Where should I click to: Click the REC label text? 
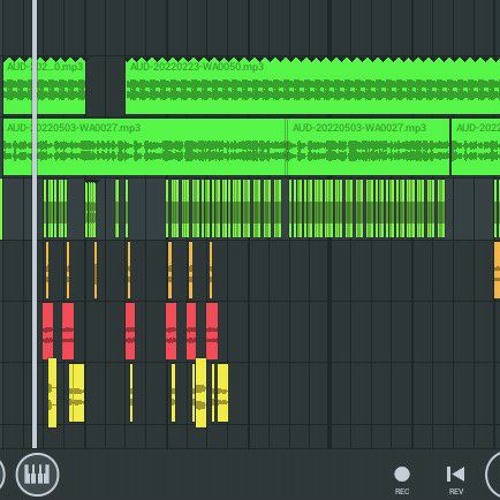(402, 491)
